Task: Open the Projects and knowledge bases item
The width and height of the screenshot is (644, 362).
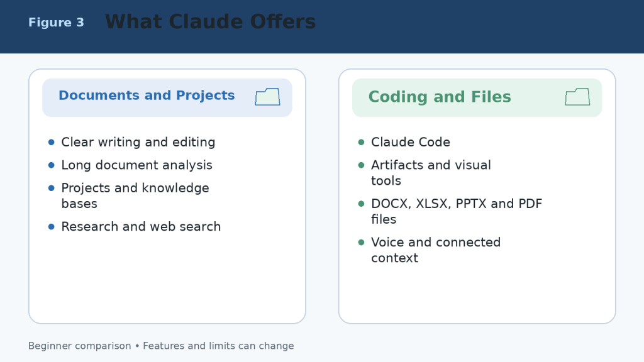Action: (x=135, y=196)
